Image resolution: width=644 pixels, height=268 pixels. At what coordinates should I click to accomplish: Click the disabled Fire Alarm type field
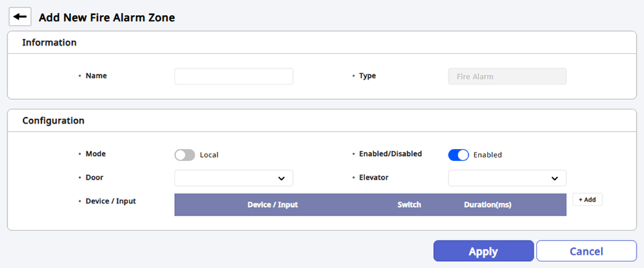click(x=507, y=76)
